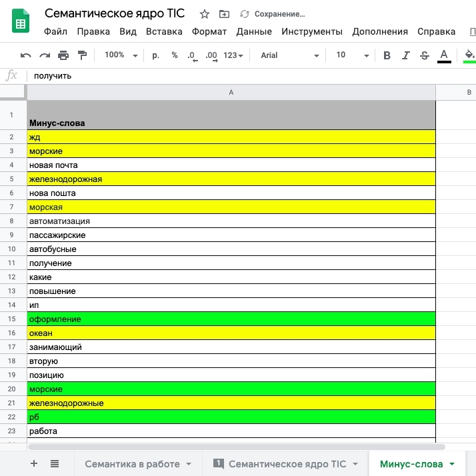
Task: Open the text color picker
Action: click(444, 55)
